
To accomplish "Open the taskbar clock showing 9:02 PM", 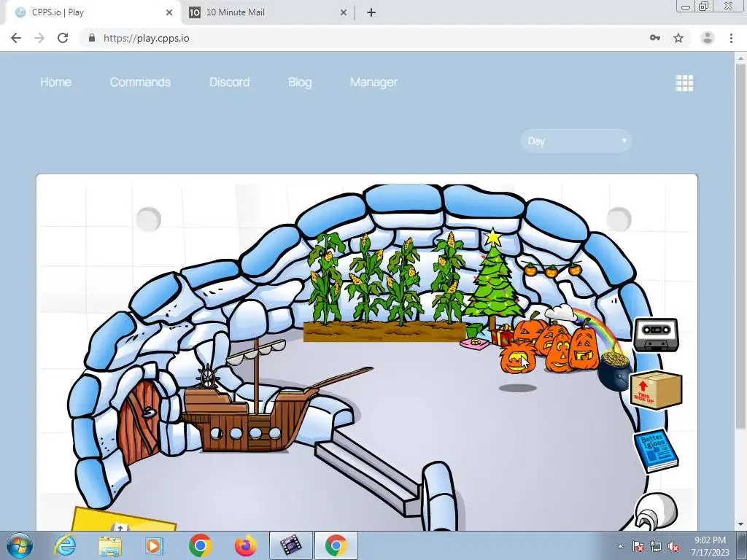I will [x=710, y=545].
